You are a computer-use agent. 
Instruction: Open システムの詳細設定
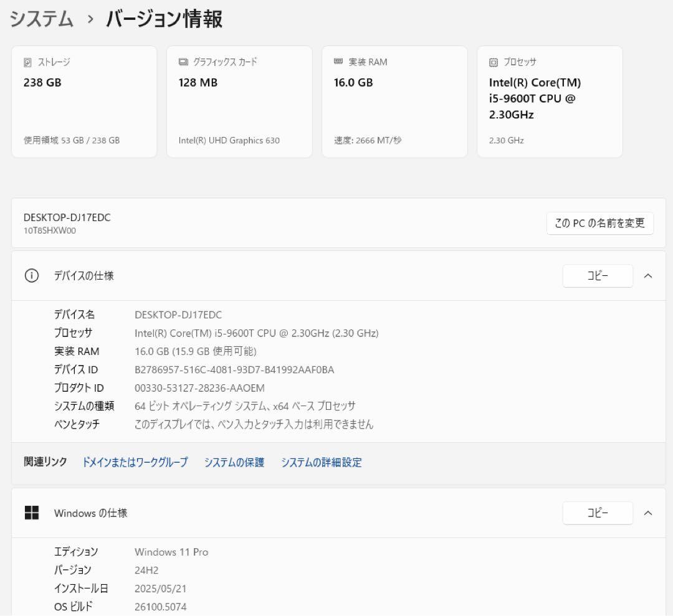coord(322,463)
